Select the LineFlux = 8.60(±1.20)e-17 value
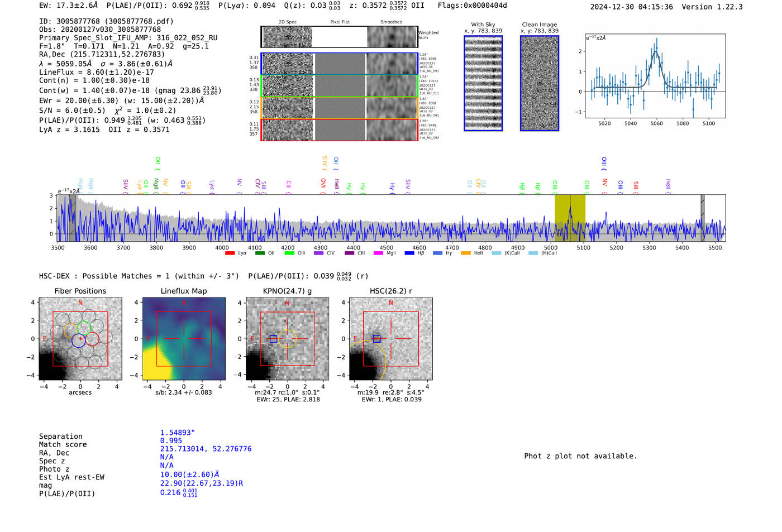This screenshot has width=782, height=532. tap(97, 72)
